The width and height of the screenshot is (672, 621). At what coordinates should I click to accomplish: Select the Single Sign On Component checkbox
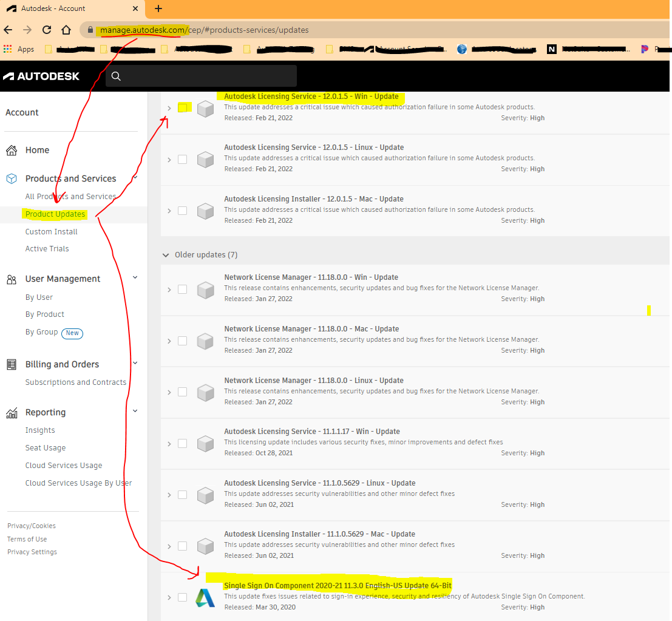pyautogui.click(x=183, y=597)
